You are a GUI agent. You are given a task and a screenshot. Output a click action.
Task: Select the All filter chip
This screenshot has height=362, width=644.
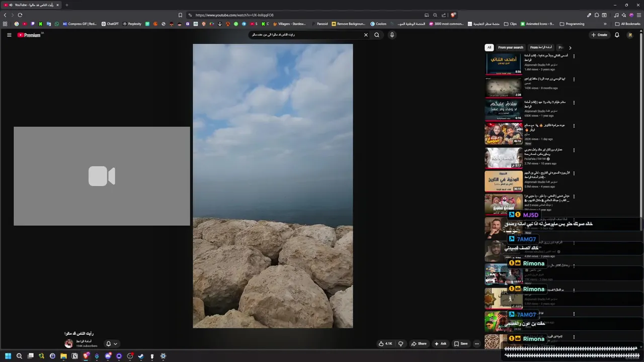pos(489,47)
